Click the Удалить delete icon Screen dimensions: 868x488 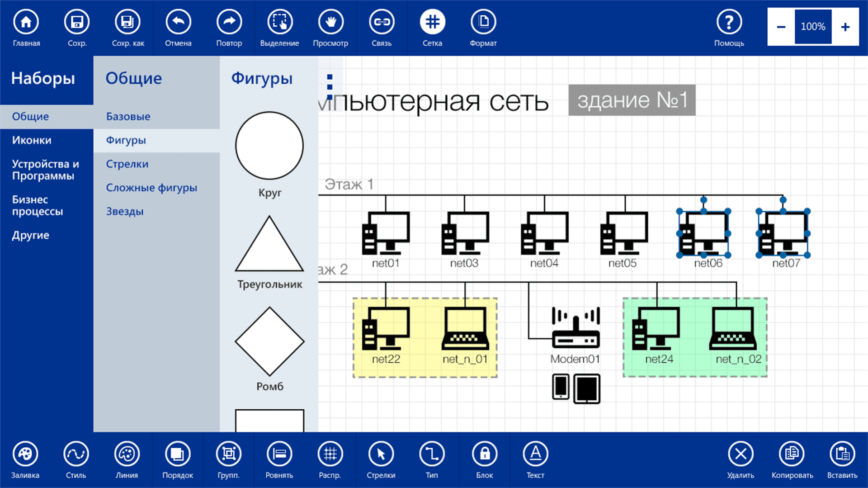[740, 454]
